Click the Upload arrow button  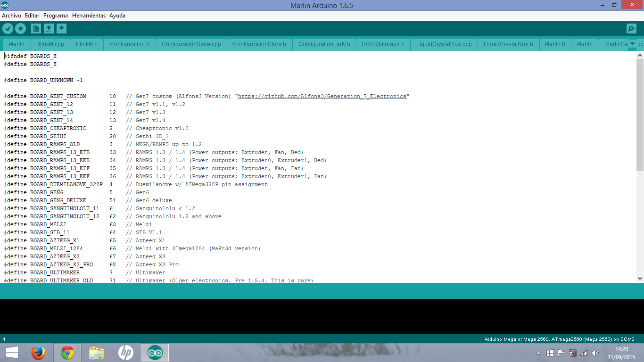(20, 29)
